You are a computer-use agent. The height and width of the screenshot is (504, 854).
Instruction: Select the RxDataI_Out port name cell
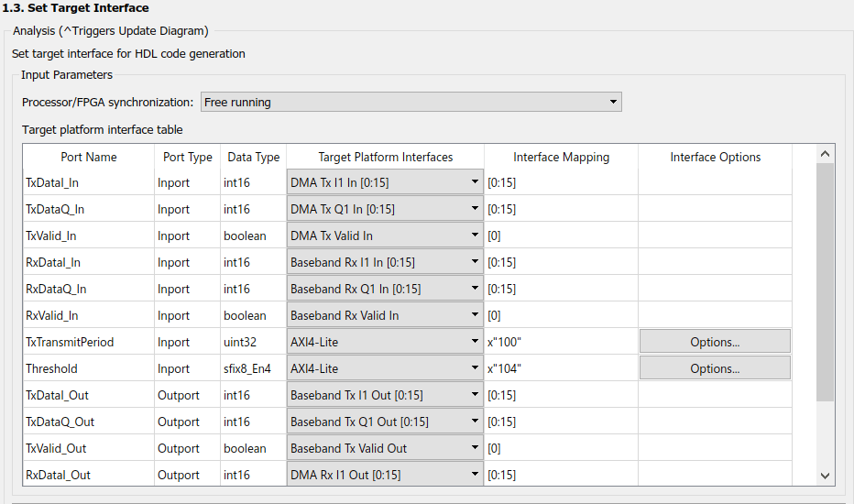pyautogui.click(x=88, y=475)
